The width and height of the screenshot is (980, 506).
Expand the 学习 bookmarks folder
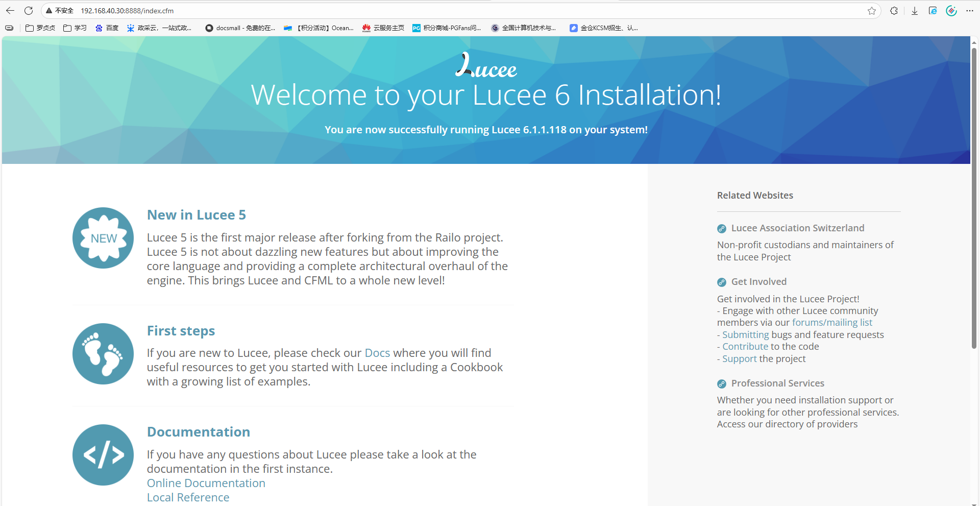pyautogui.click(x=75, y=28)
